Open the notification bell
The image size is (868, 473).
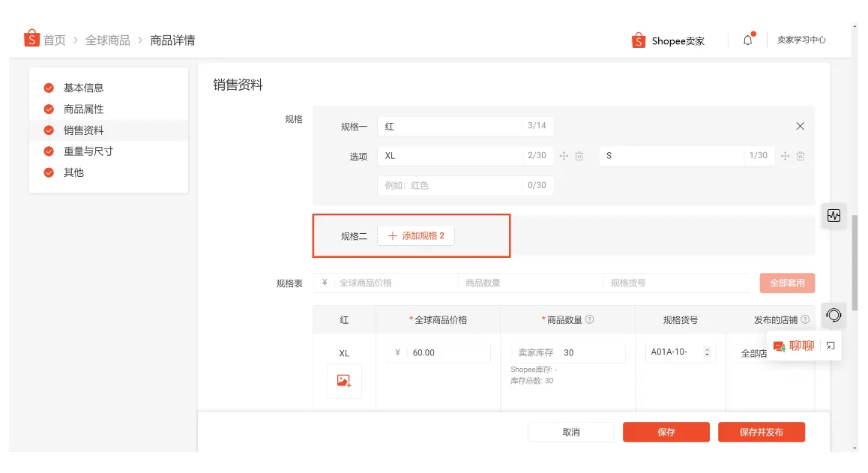(x=747, y=40)
